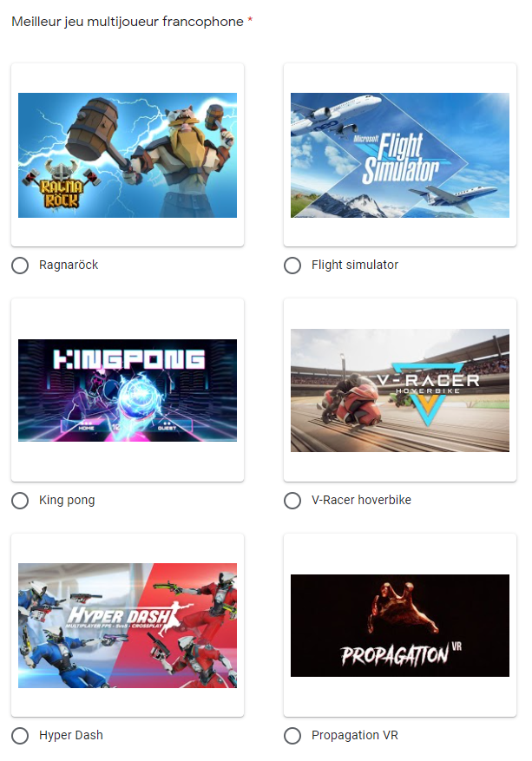Select the Ragnaröck radio button
Image resolution: width=532 pixels, height=761 pixels.
[x=20, y=266]
